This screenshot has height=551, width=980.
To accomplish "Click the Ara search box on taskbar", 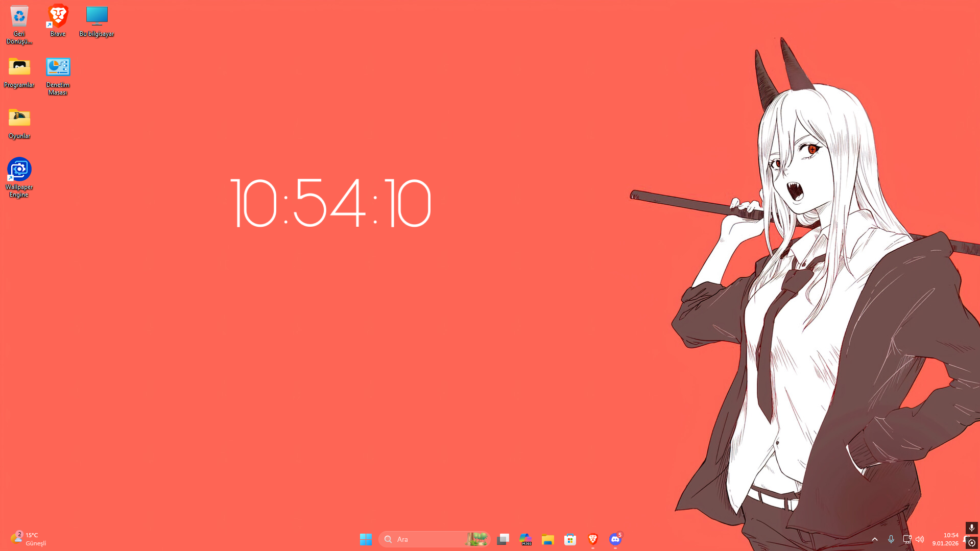I will click(x=434, y=539).
